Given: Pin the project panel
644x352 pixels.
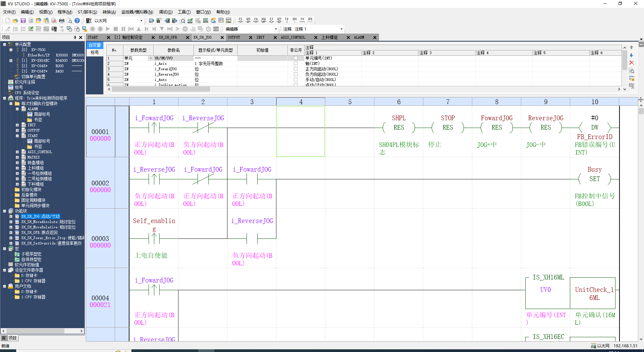Looking at the screenshot, I should coord(75,37).
